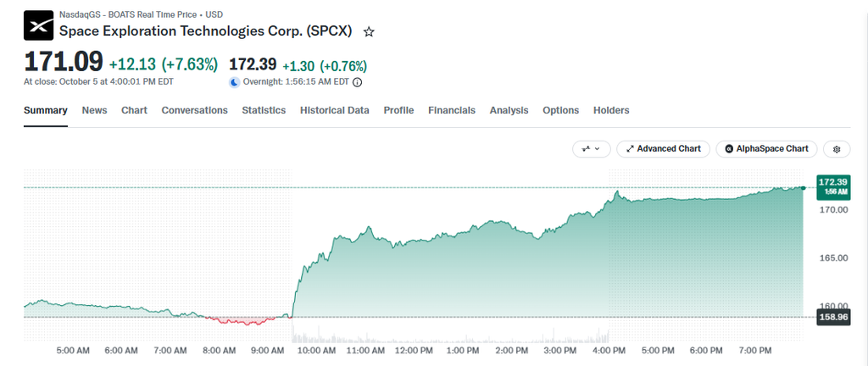Click the 'At close: October 5' timestamp
This screenshot has width=868, height=366.
pyautogui.click(x=98, y=82)
